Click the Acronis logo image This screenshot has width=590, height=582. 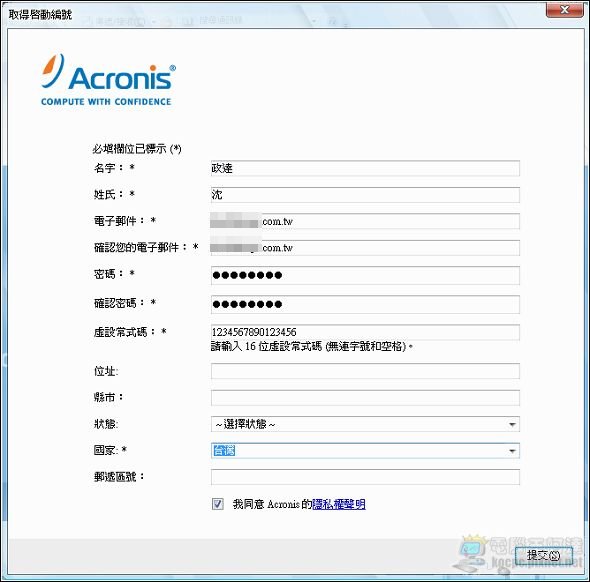tap(108, 80)
